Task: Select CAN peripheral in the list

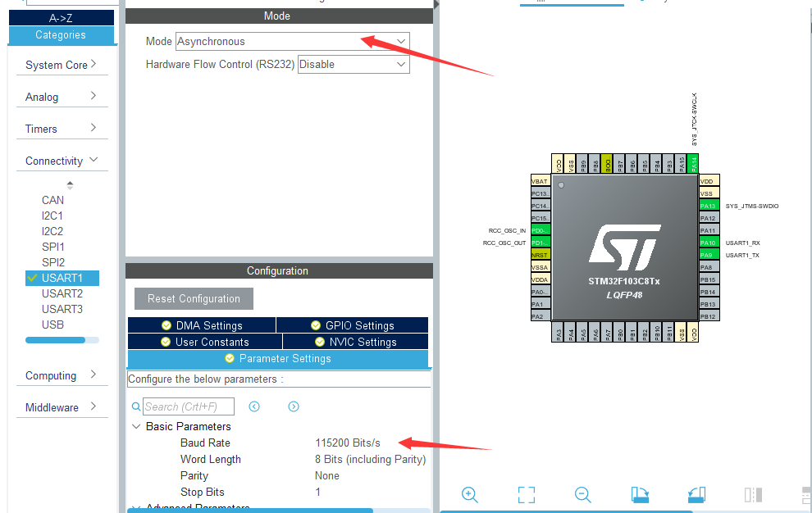Action: tap(52, 200)
